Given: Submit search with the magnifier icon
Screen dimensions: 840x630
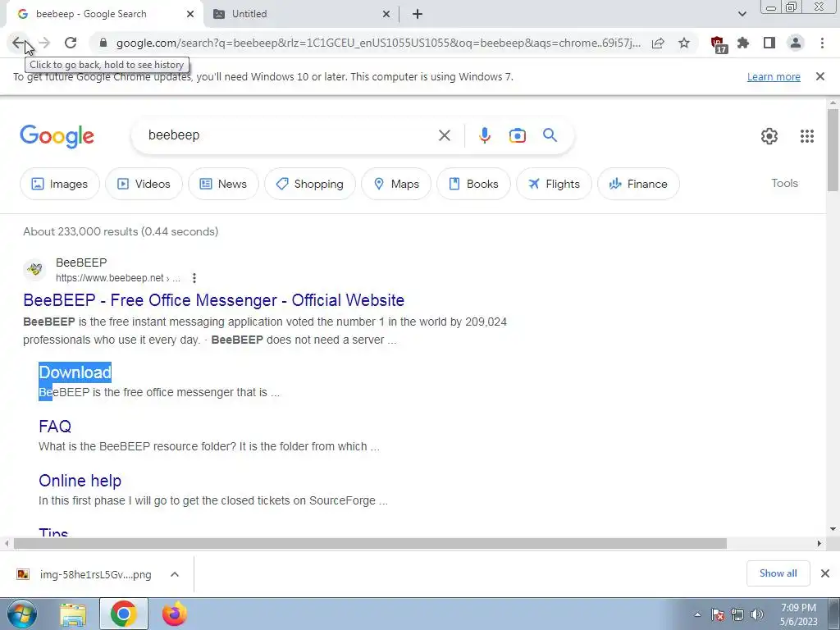Looking at the screenshot, I should coord(550,135).
